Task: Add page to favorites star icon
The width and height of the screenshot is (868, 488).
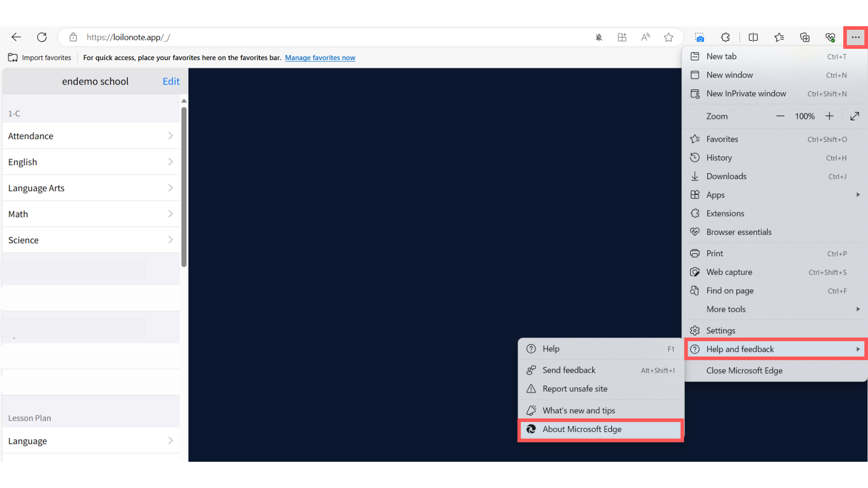Action: pyautogui.click(x=669, y=37)
